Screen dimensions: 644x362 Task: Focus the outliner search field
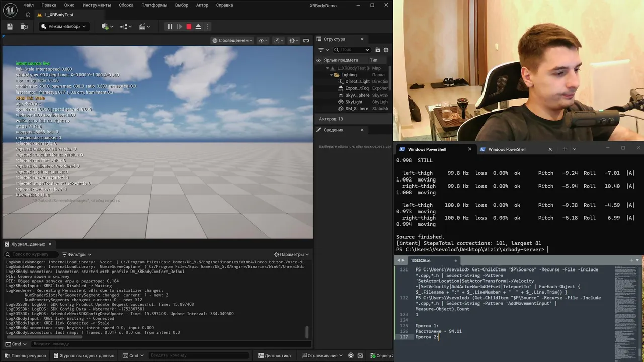(352, 50)
